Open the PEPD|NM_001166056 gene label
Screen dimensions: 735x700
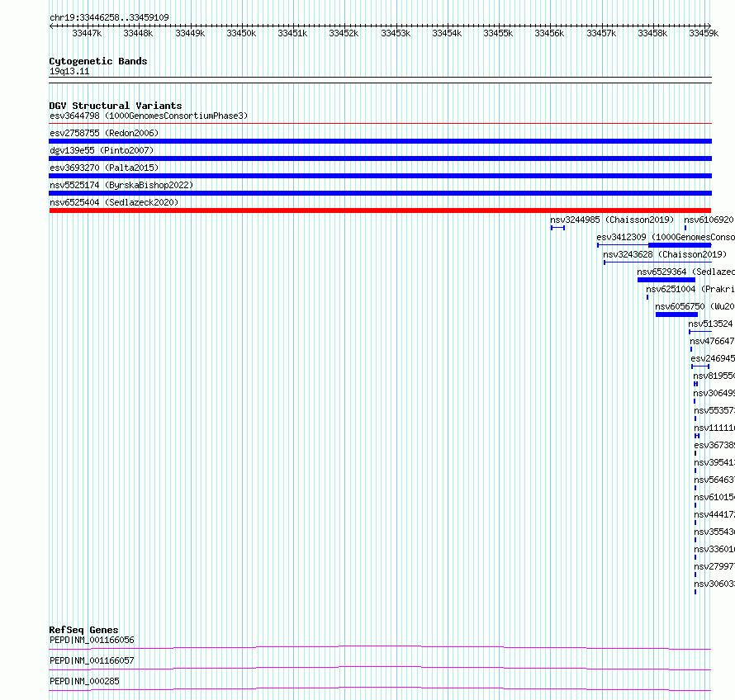point(92,640)
